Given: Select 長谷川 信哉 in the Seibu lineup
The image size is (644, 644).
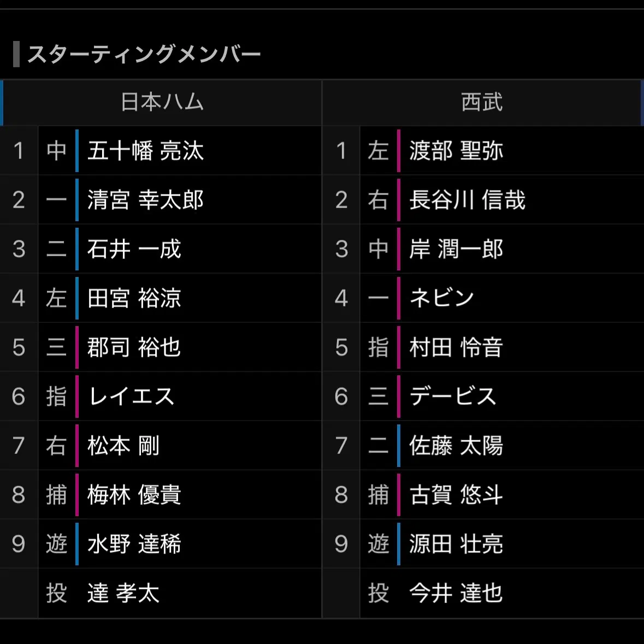Looking at the screenshot, I should [x=468, y=200].
